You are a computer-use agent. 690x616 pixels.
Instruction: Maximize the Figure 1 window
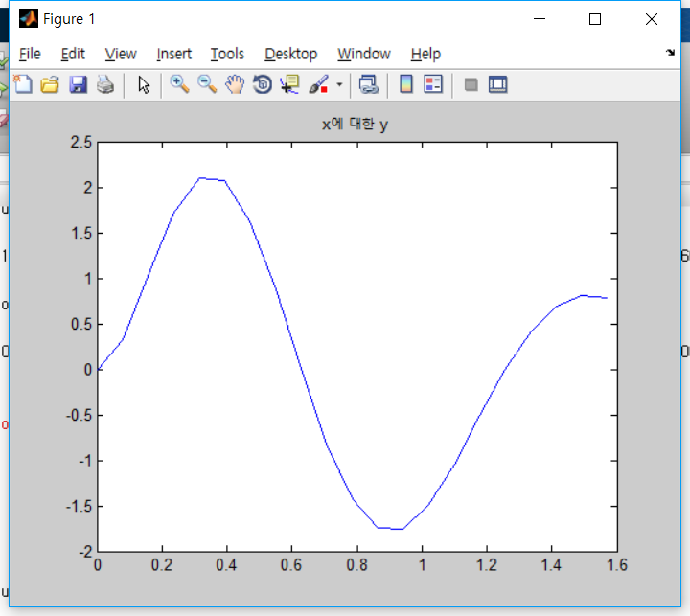[595, 19]
